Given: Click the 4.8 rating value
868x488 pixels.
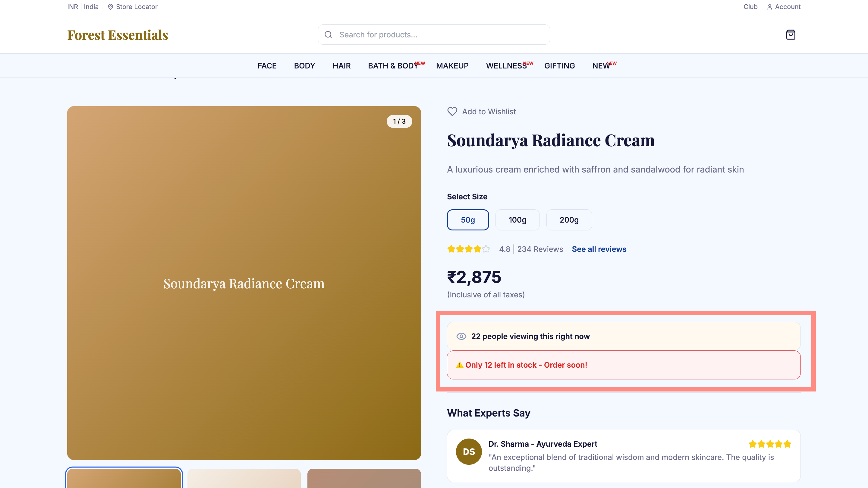Looking at the screenshot, I should tap(505, 249).
